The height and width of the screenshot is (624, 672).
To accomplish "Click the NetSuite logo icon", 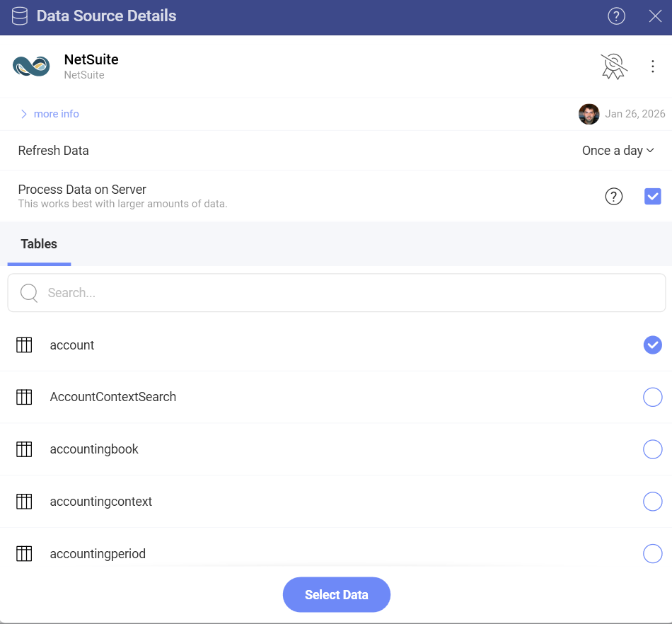I will (31, 67).
